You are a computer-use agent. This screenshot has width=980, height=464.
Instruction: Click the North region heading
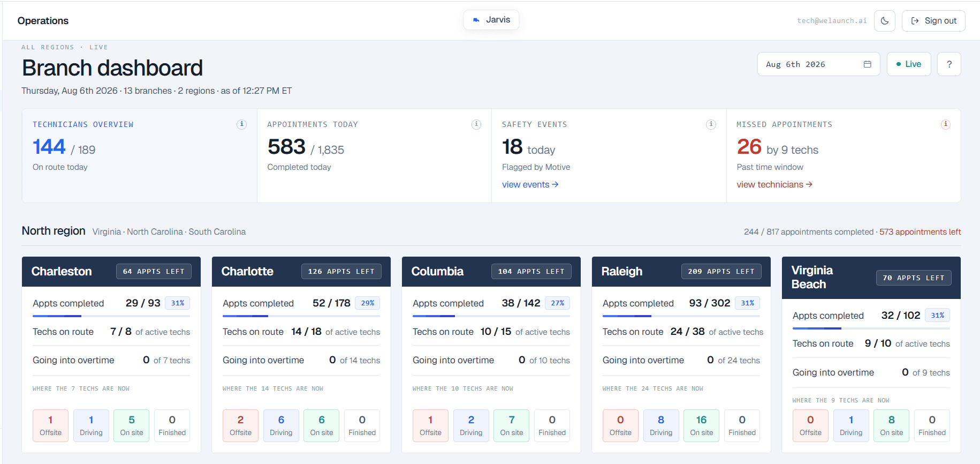click(54, 231)
